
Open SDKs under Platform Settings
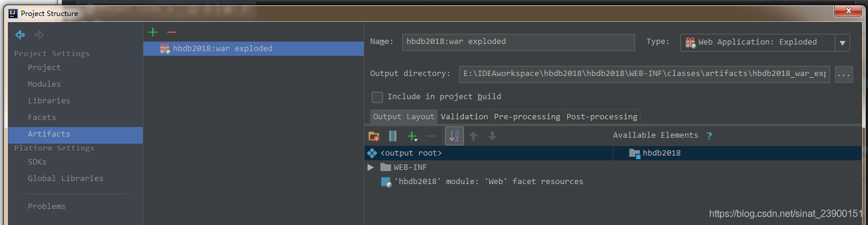point(37,162)
